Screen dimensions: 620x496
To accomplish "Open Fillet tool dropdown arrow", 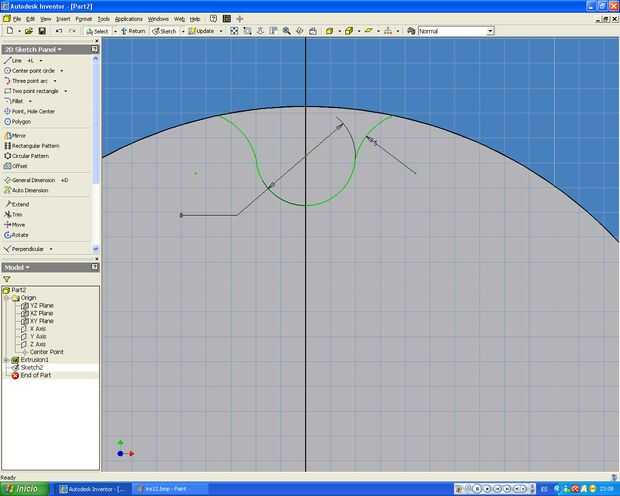I will pos(30,101).
